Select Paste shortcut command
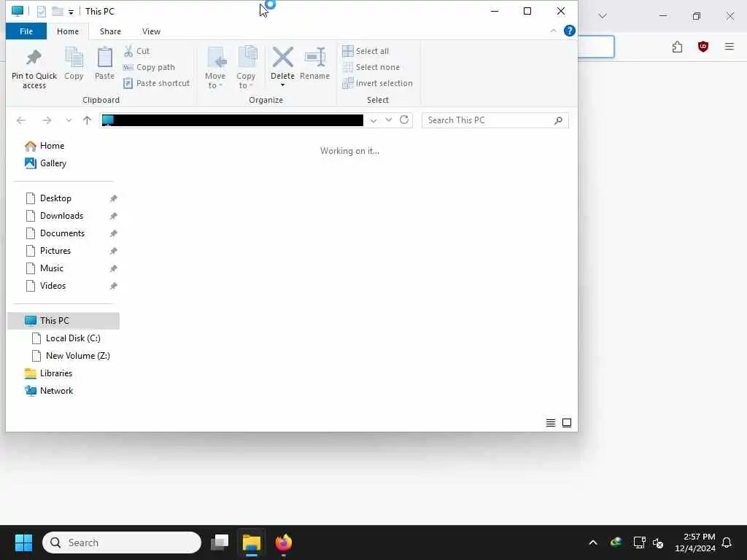The image size is (747, 560). point(156,83)
